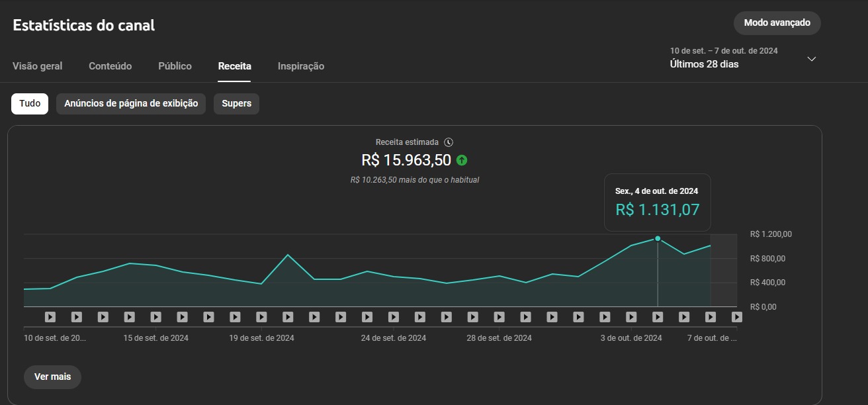The image size is (868, 405).
Task: Click the Modo avançado button
Action: pyautogui.click(x=777, y=23)
